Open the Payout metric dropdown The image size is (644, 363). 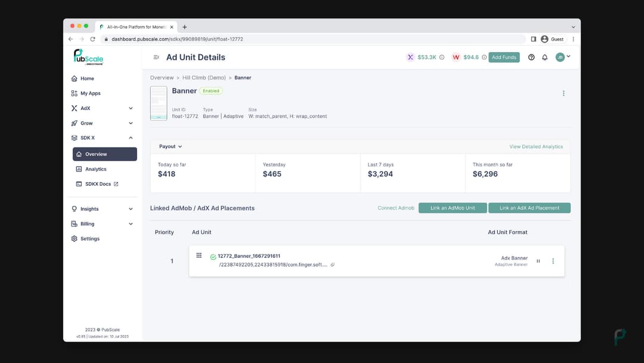[x=171, y=146]
